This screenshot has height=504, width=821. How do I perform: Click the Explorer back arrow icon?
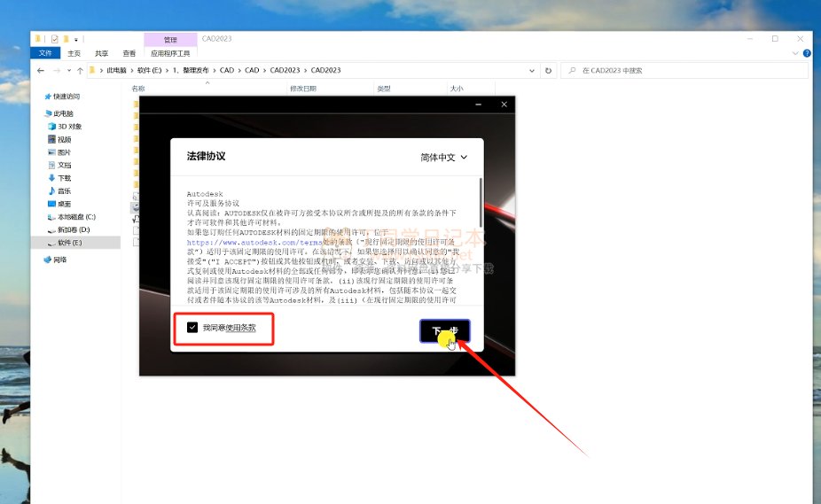click(x=41, y=70)
